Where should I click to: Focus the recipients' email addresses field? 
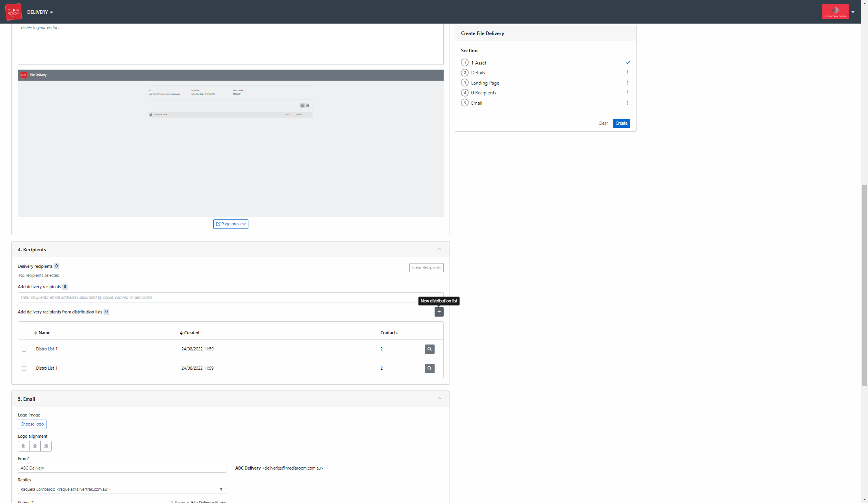230,297
